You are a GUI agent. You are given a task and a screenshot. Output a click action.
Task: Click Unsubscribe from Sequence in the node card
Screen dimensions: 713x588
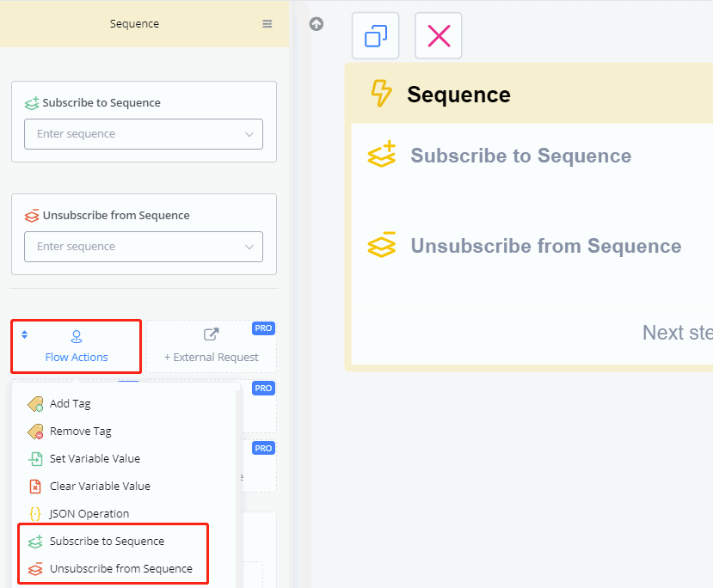[x=545, y=246]
